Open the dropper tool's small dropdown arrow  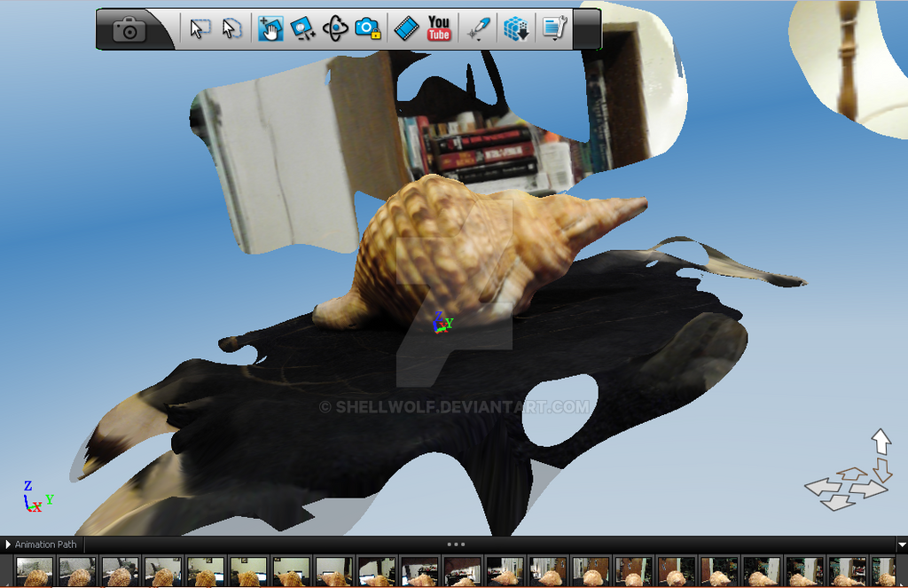478,39
